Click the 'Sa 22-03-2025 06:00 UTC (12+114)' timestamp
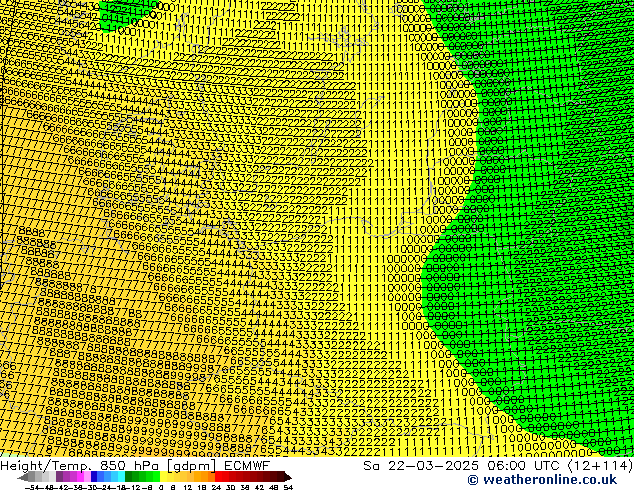 [x=498, y=466]
